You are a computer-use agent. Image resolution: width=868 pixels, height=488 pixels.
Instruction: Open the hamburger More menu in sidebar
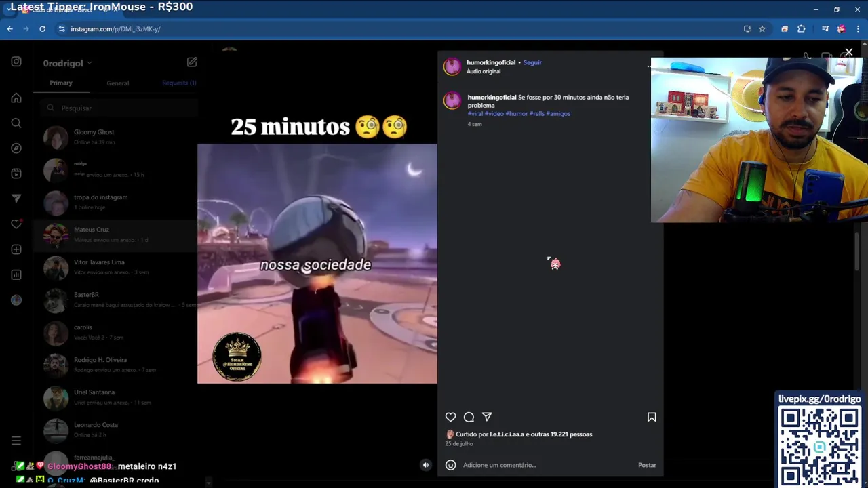tap(16, 441)
